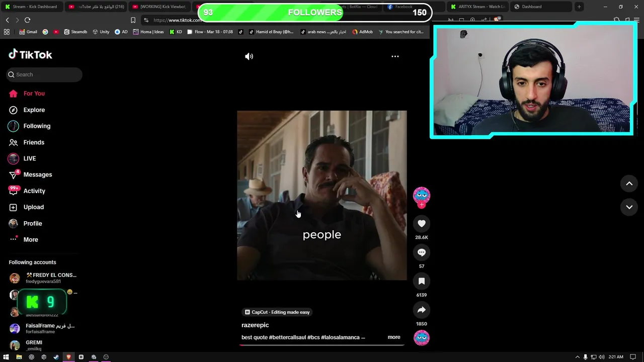
Task: Switch to WORKING Kick Viewbot tab
Action: pyautogui.click(x=160, y=7)
